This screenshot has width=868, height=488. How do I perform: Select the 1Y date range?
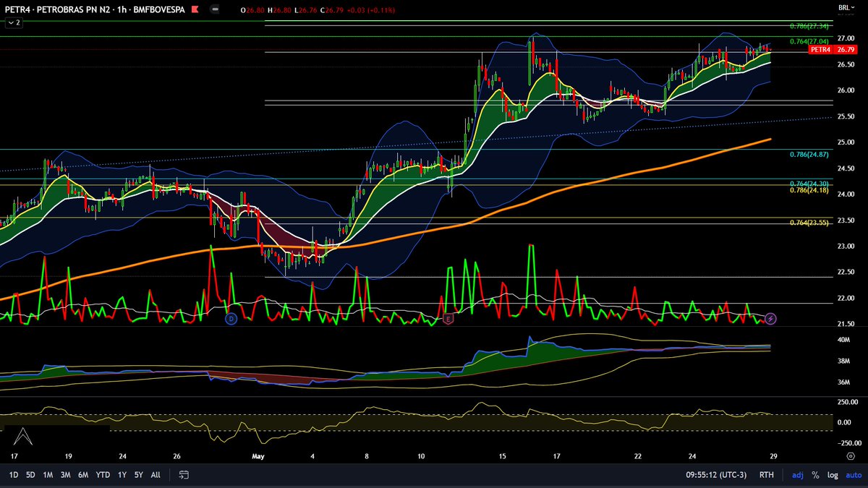coord(122,475)
